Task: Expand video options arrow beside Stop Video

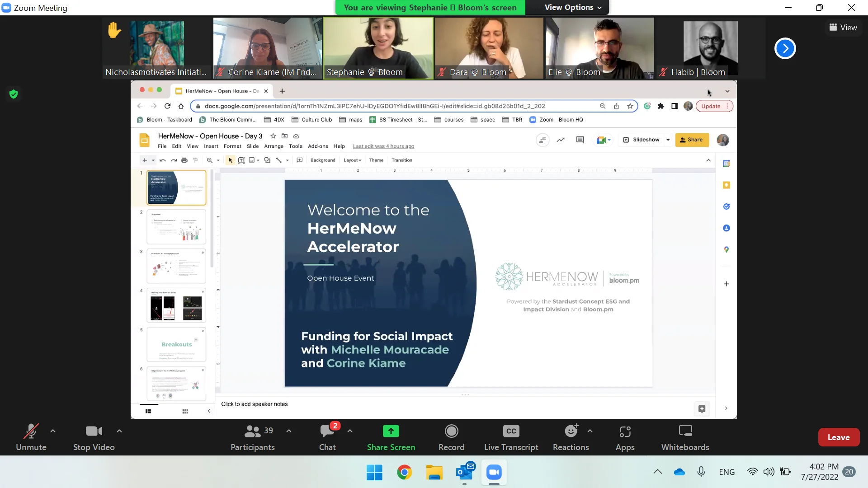Action: 119,431
